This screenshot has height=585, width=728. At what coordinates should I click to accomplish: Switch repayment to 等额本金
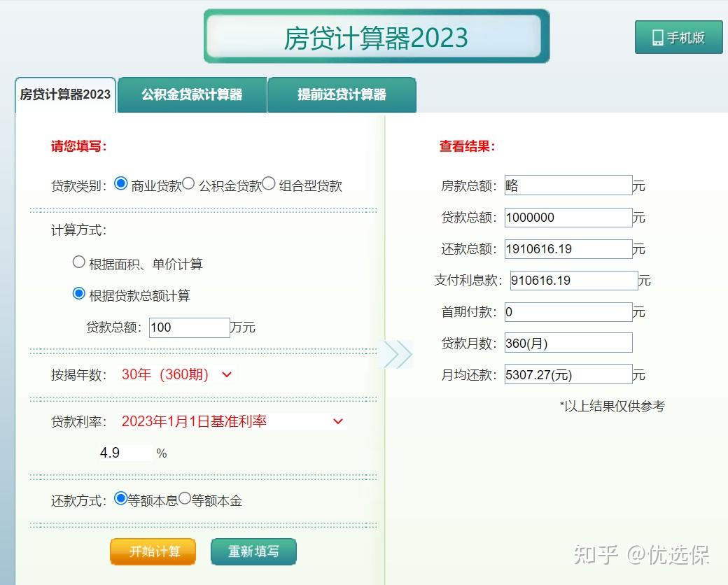pyautogui.click(x=183, y=500)
